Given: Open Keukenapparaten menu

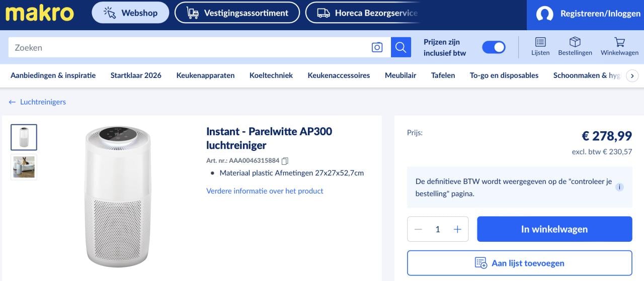Looking at the screenshot, I should pos(205,75).
